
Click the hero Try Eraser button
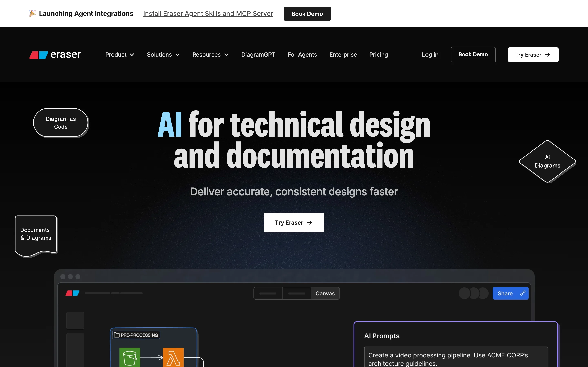point(294,223)
